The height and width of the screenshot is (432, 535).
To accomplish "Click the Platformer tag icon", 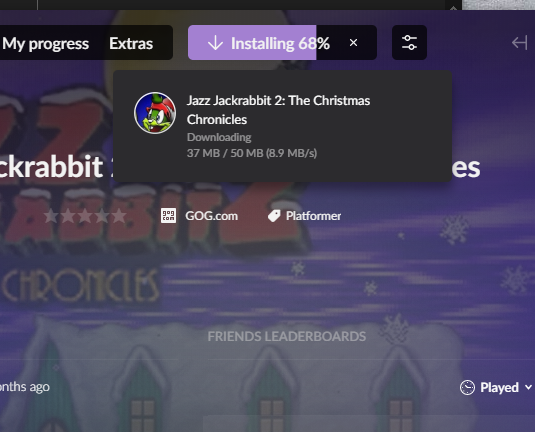I will (274, 216).
